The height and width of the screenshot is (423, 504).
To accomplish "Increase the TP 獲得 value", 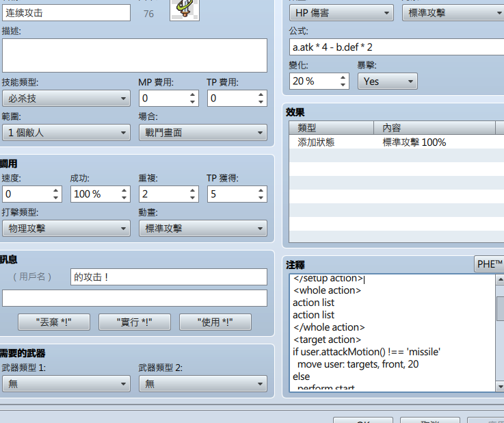I will click(x=261, y=190).
